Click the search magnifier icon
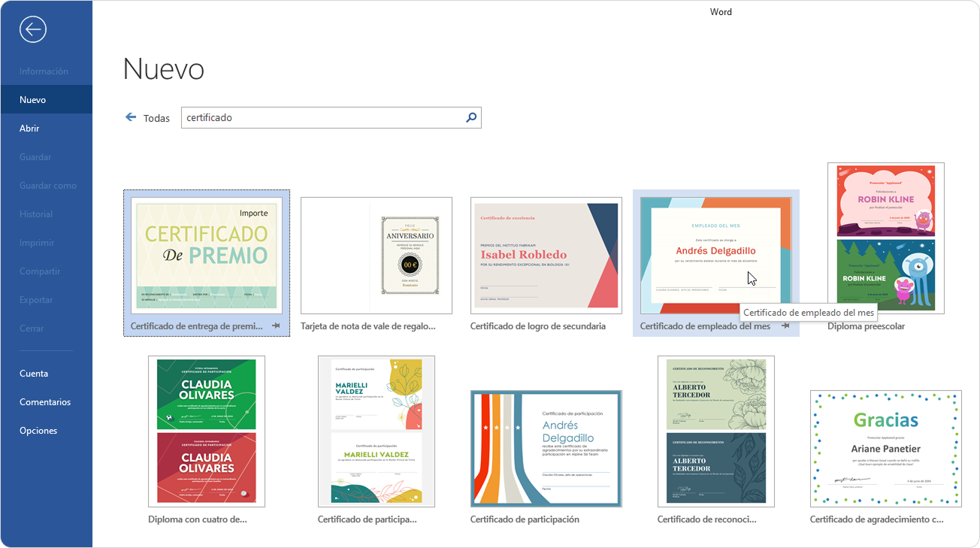980x548 pixels. (471, 117)
